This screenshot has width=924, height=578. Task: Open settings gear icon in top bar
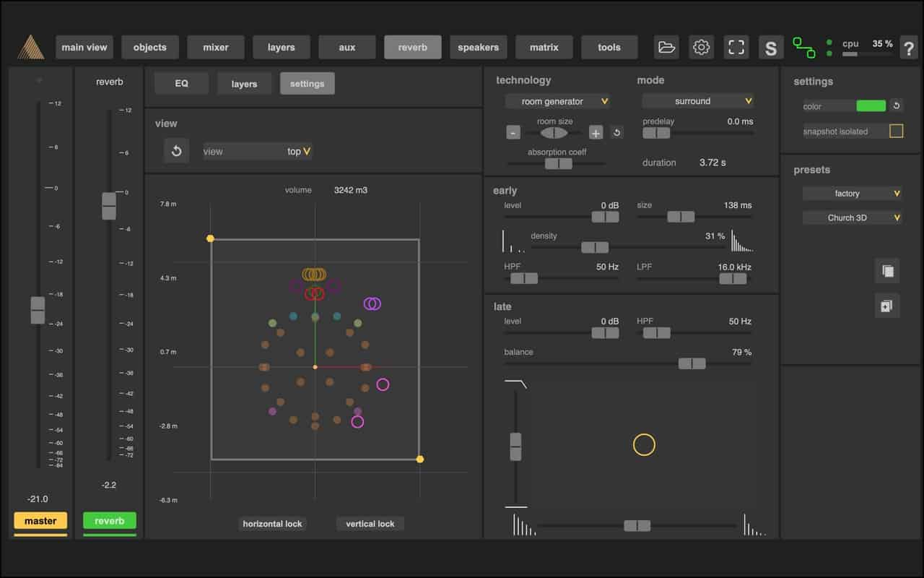701,48
